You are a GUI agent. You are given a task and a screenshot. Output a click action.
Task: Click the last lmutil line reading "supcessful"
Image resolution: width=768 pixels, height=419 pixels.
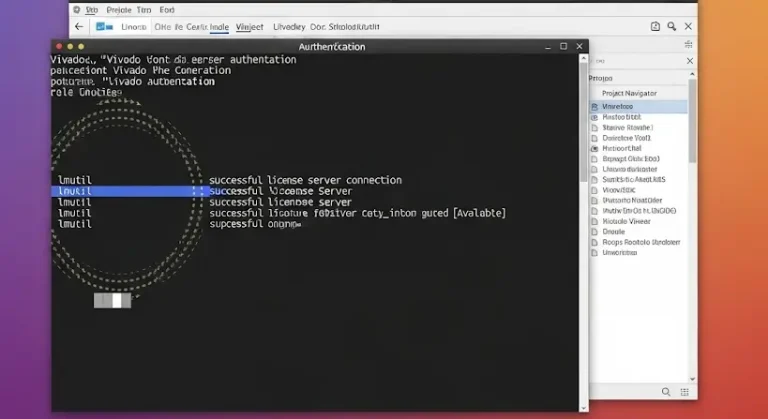[x=255, y=224]
